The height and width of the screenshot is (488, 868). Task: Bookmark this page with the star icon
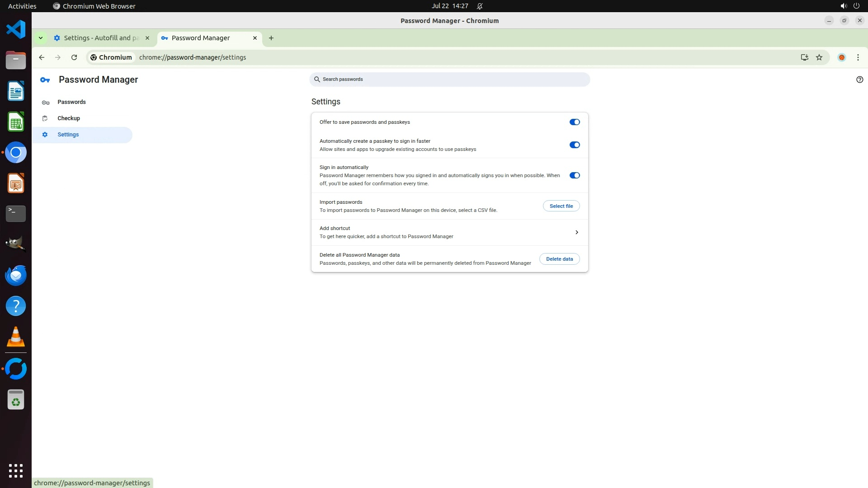coord(819,57)
